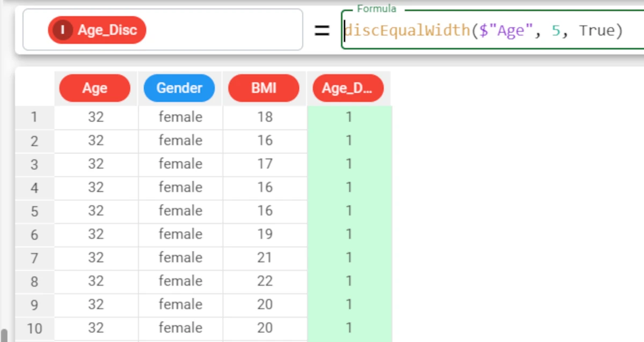Click Gender cell female in row 4
The image size is (644, 342).
pyautogui.click(x=180, y=188)
